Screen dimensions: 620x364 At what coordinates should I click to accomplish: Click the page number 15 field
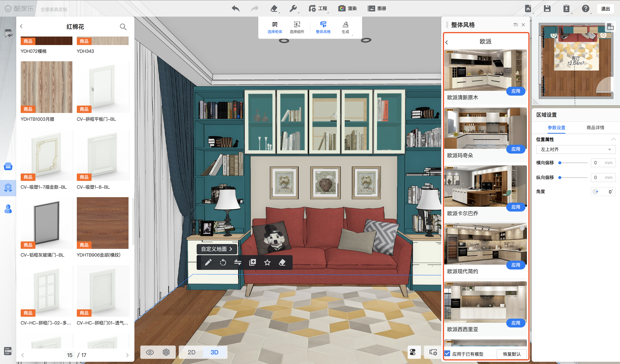pyautogui.click(x=70, y=355)
